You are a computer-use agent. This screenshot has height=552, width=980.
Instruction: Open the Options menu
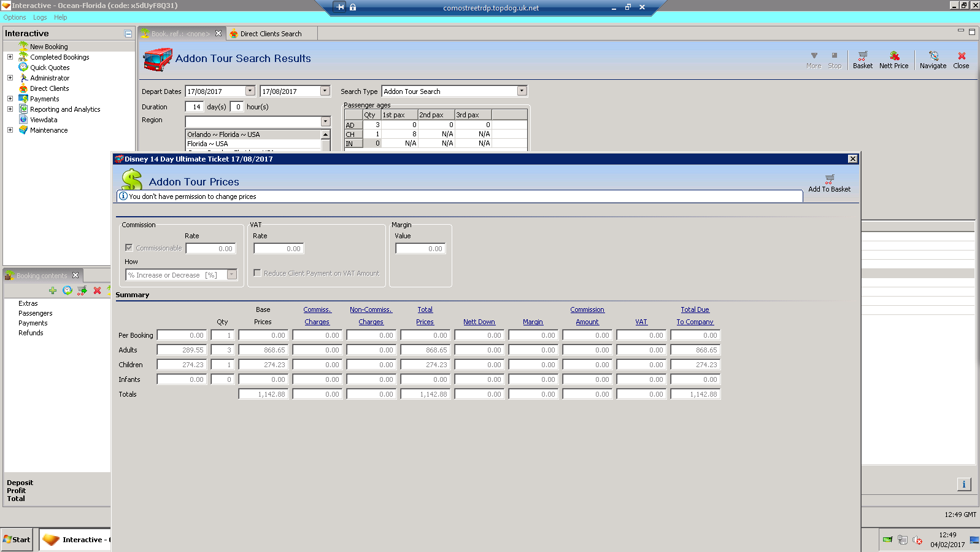pos(15,17)
